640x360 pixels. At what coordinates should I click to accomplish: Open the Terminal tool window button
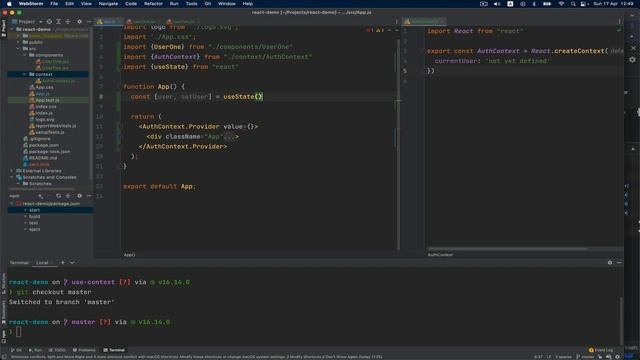[114, 350]
